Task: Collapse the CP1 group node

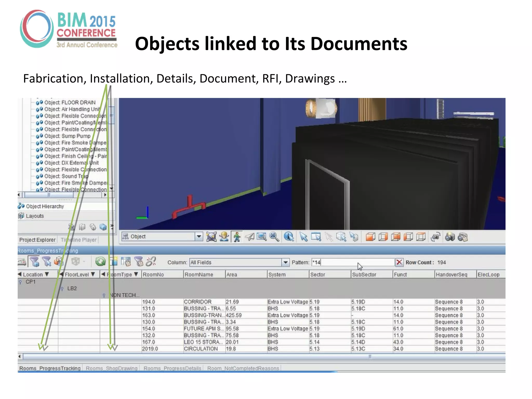Action: (x=20, y=282)
